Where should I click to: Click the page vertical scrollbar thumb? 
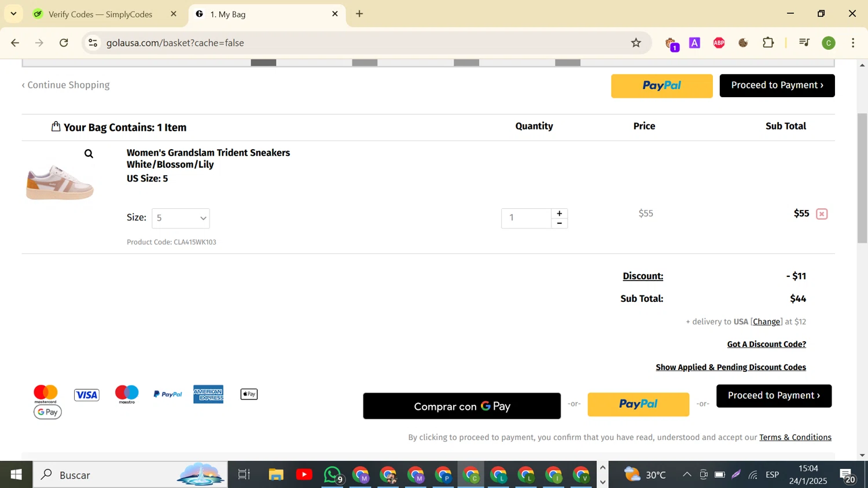pyautogui.click(x=862, y=178)
